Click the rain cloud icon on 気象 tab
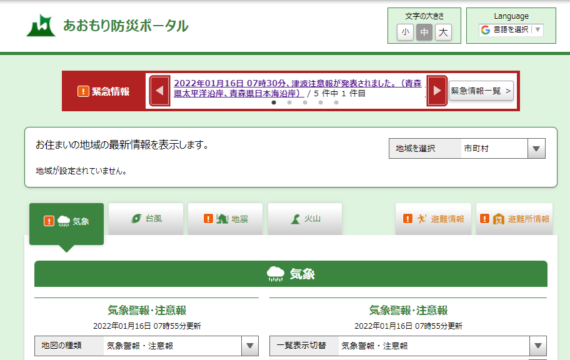570x360 pixels. click(64, 221)
